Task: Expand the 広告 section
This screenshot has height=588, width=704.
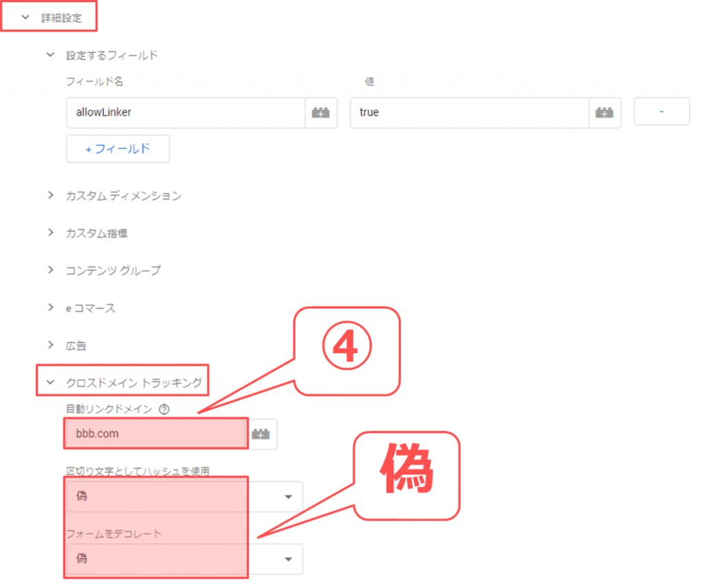Action: click(x=50, y=345)
